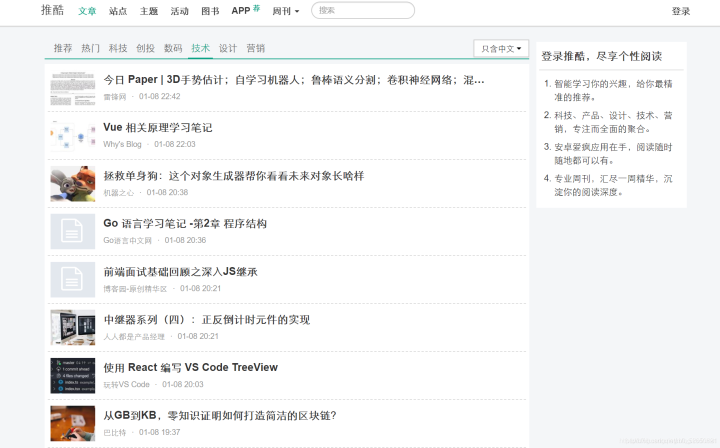
Task: Expand the 只含中文 language filter dropdown
Action: tap(501, 48)
